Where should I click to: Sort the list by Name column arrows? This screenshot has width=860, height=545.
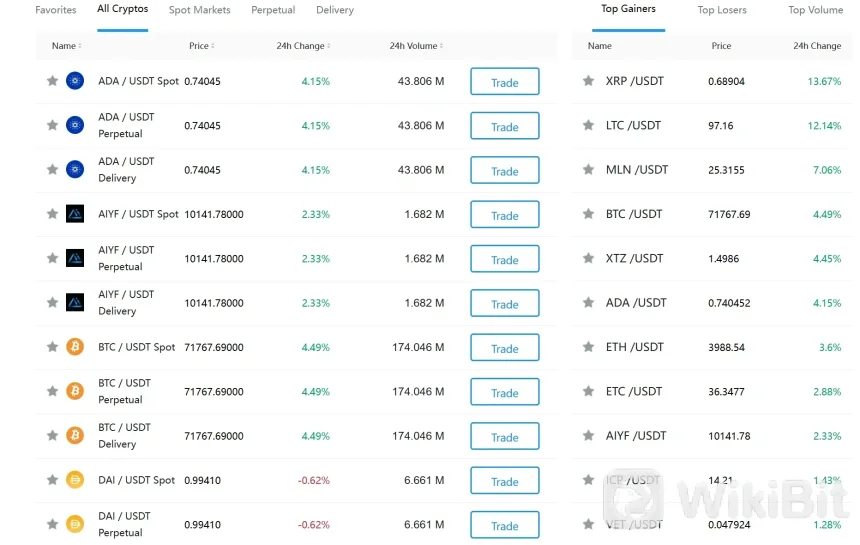(66, 46)
